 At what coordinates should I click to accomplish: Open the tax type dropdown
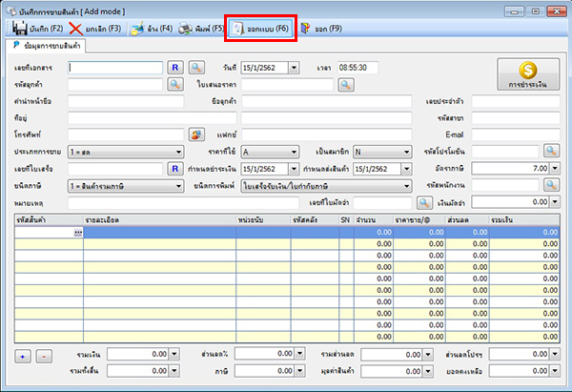126,186
